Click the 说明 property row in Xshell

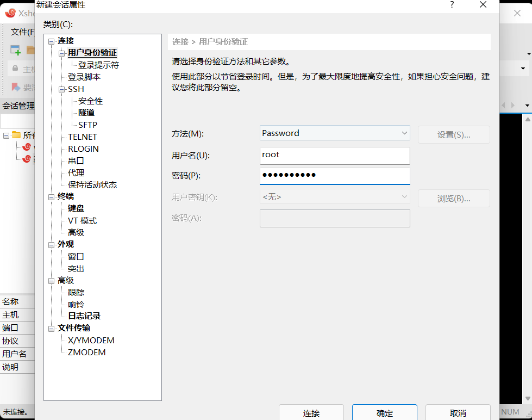point(17,367)
